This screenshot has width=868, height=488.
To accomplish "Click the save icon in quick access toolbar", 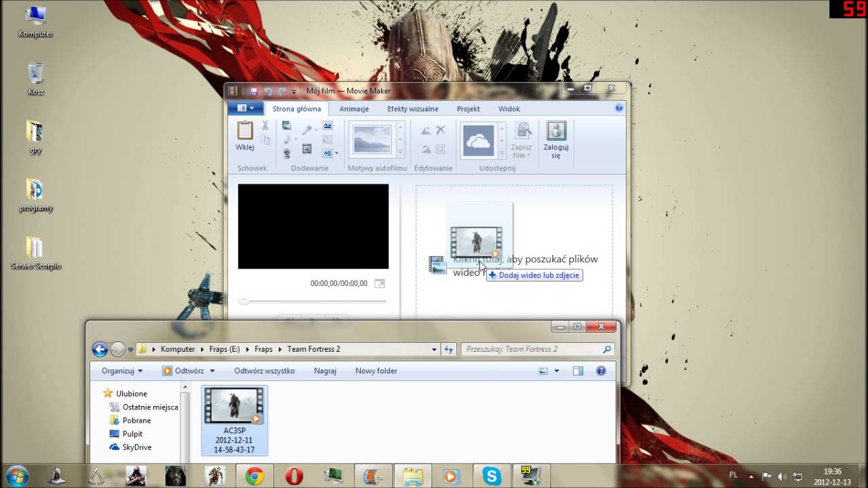I will pyautogui.click(x=254, y=91).
